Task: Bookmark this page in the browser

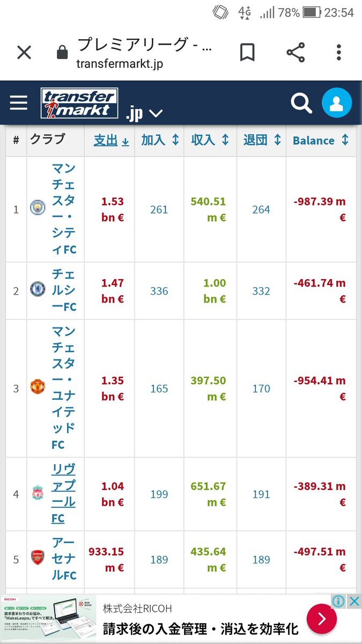Action: [247, 53]
